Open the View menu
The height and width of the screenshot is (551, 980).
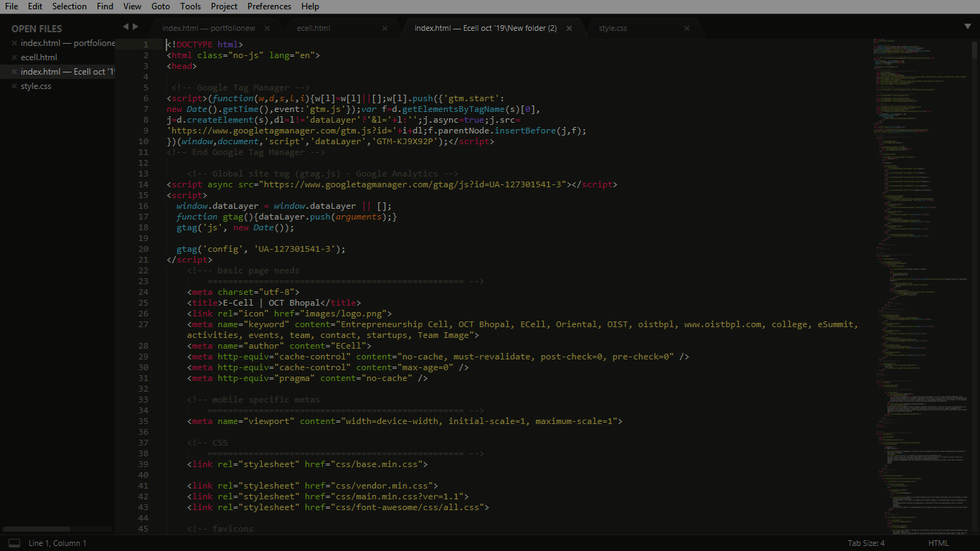click(x=132, y=6)
